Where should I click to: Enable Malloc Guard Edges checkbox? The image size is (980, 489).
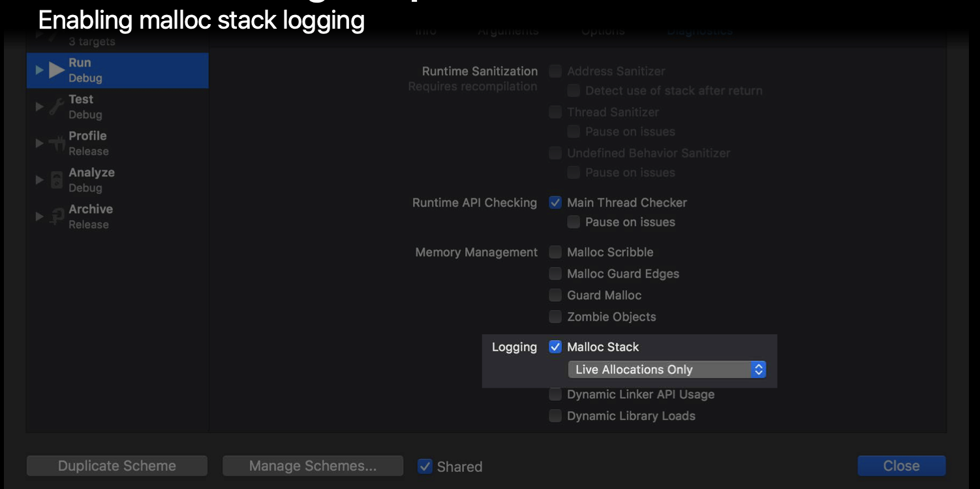pos(555,274)
